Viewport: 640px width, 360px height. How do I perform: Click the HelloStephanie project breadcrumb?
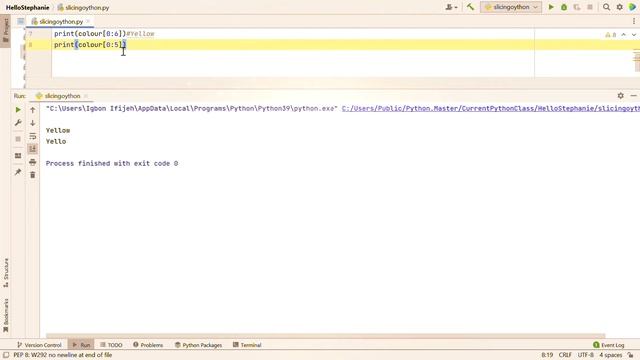pos(27,7)
